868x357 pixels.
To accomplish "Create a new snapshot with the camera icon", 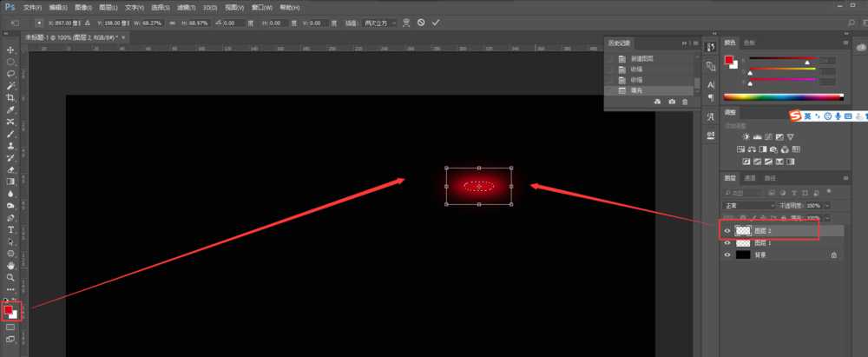I will [671, 102].
